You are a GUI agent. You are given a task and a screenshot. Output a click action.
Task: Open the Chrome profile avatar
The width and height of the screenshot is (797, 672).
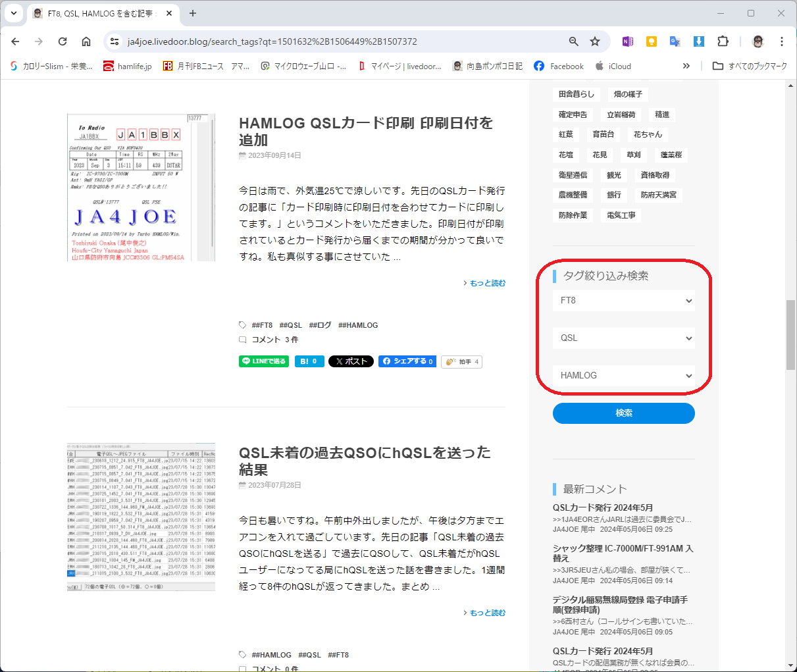click(758, 41)
